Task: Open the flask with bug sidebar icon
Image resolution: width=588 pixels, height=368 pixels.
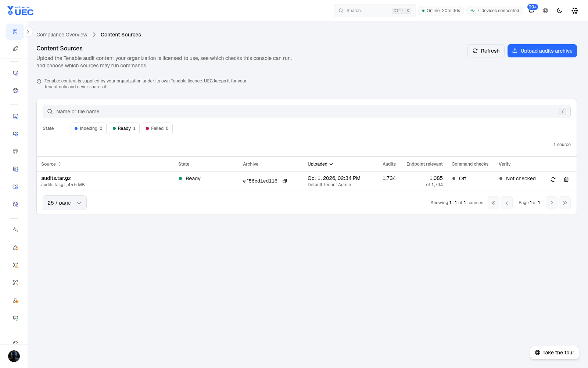Action: pos(15,300)
